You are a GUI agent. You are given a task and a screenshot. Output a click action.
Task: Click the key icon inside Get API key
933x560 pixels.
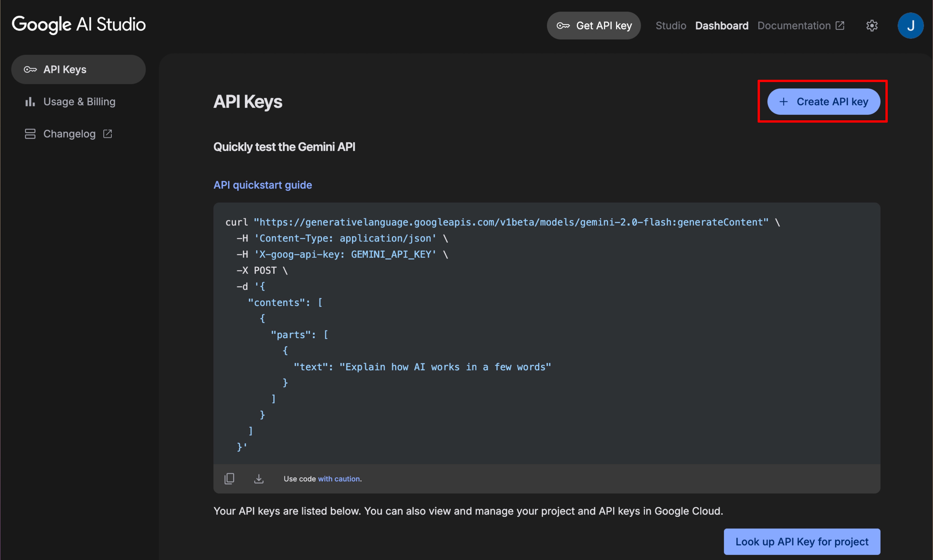click(563, 25)
